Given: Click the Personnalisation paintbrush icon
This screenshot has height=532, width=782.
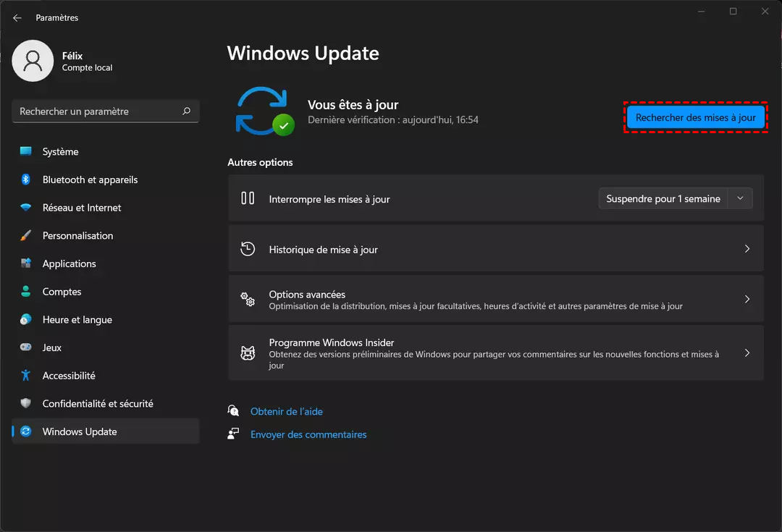Looking at the screenshot, I should pyautogui.click(x=25, y=235).
